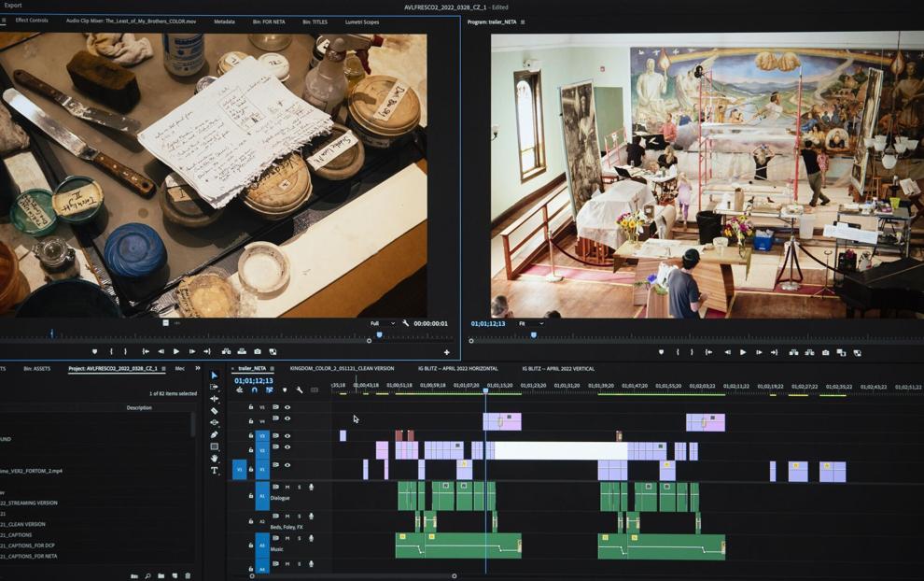Viewport: 924px width, 581px height.
Task: Click the timeline playhead timecode 01;01;12;13
Action: pos(253,380)
